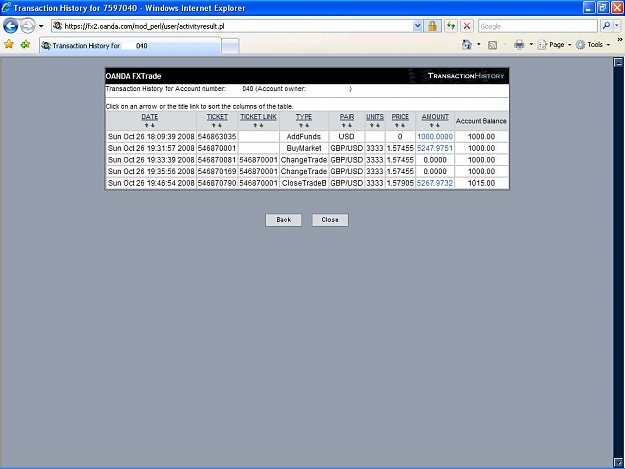Viewport: 625px width, 469px height.
Task: Open the 5267.9732 amount link
Action: tap(435, 183)
